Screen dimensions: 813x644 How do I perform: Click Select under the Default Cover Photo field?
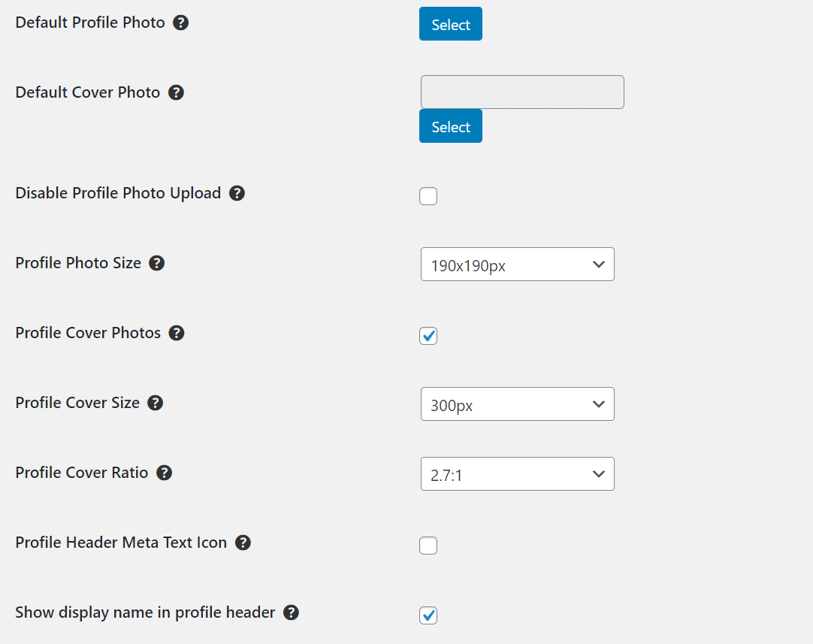450,125
